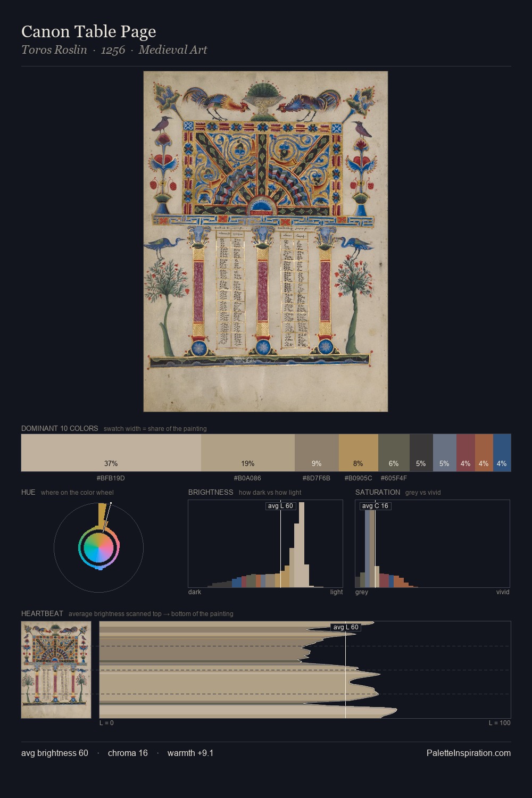Click the hex code #BFB19D
This screenshot has width=532, height=798.
click(111, 478)
